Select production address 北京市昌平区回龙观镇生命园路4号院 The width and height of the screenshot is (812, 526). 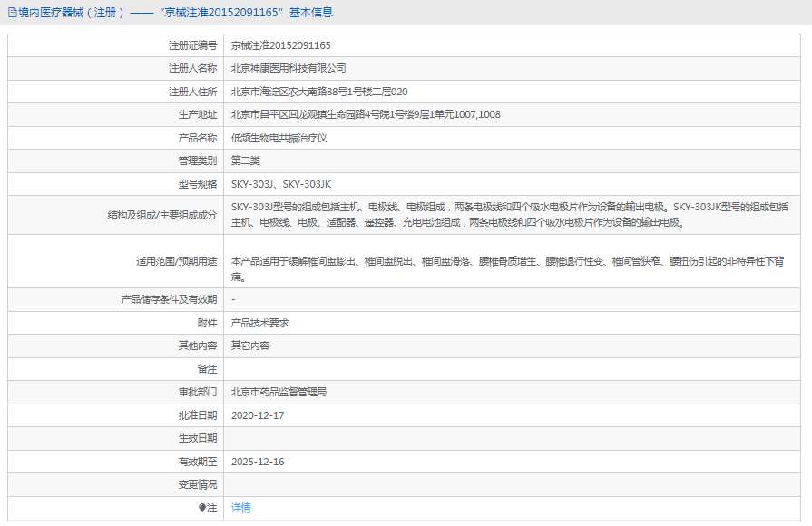pos(366,114)
